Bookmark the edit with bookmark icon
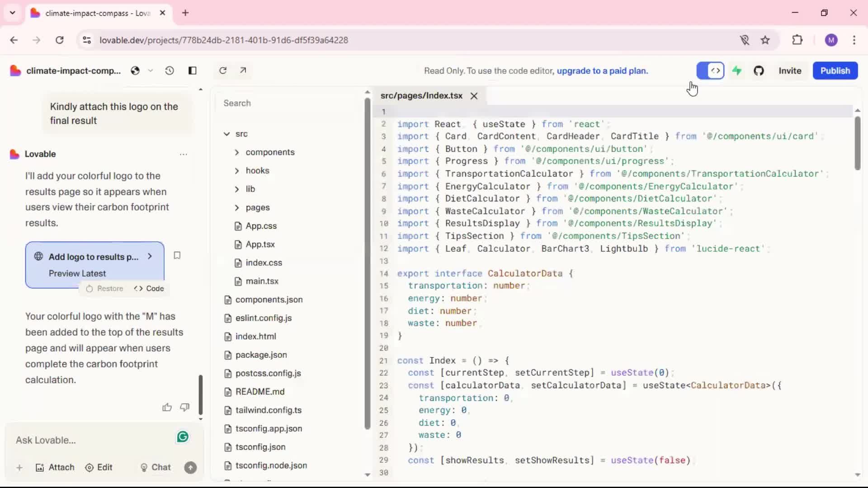The height and width of the screenshot is (488, 868). 177,256
